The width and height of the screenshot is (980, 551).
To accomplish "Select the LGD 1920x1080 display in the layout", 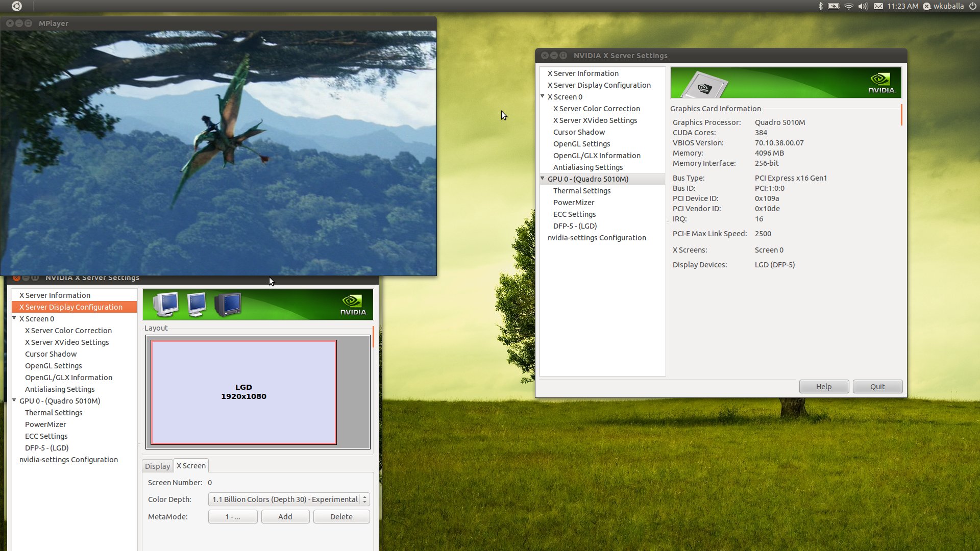I will pyautogui.click(x=243, y=392).
